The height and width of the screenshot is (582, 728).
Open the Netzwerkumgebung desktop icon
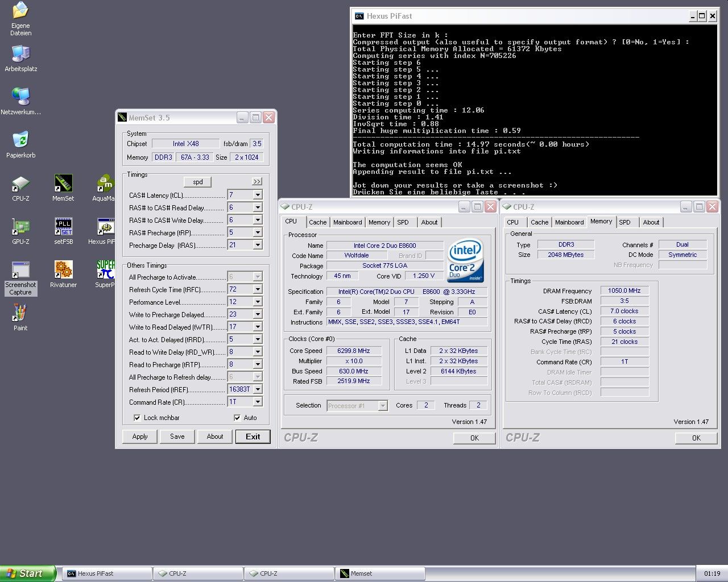(20, 101)
